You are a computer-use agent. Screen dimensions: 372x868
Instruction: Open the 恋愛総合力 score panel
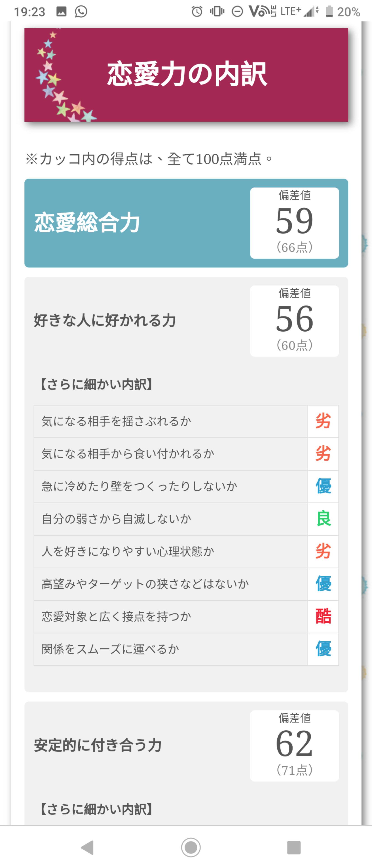pos(186,223)
